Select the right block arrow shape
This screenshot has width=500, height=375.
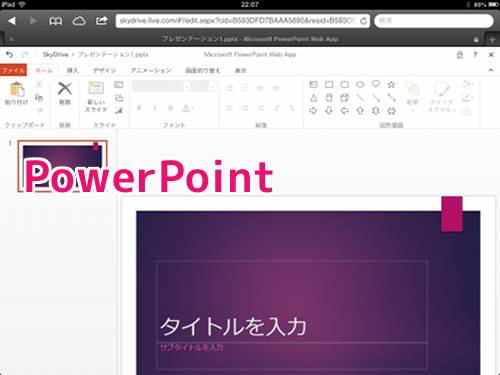313,111
